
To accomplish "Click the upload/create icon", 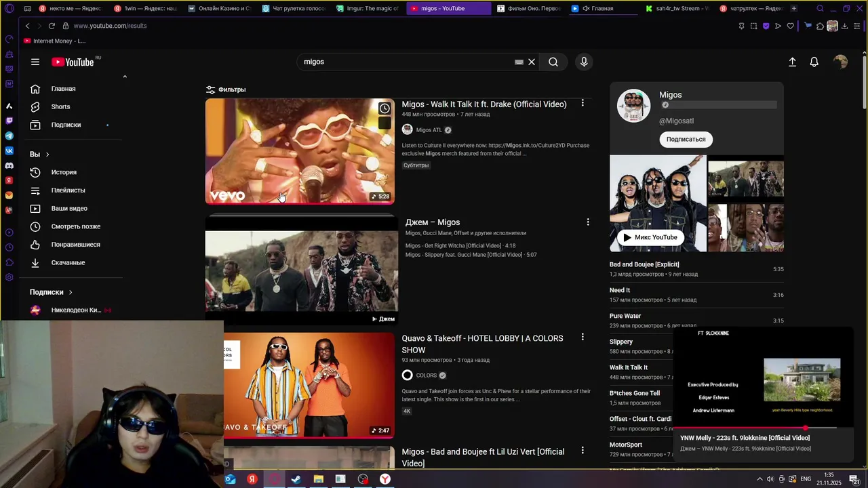I will tap(792, 62).
